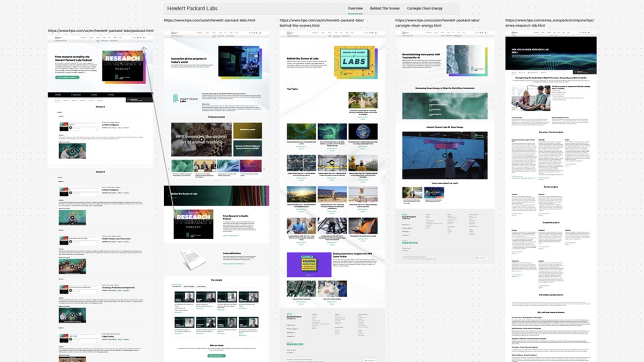Open the Behind the scenes featured story card

coord(247,130)
